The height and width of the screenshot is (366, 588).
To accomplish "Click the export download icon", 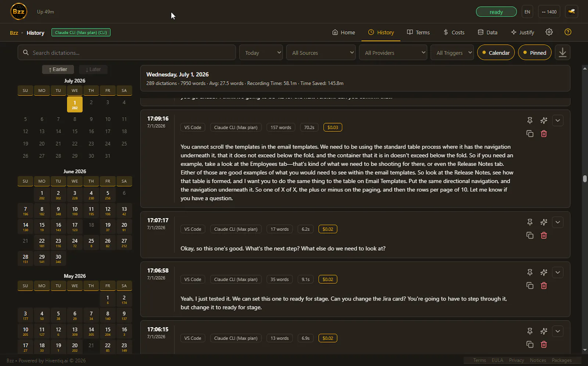I will [x=562, y=52].
